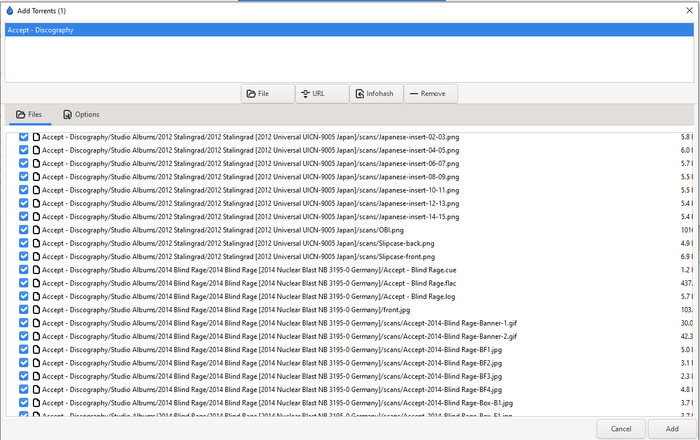Click the Infohash button

[376, 94]
